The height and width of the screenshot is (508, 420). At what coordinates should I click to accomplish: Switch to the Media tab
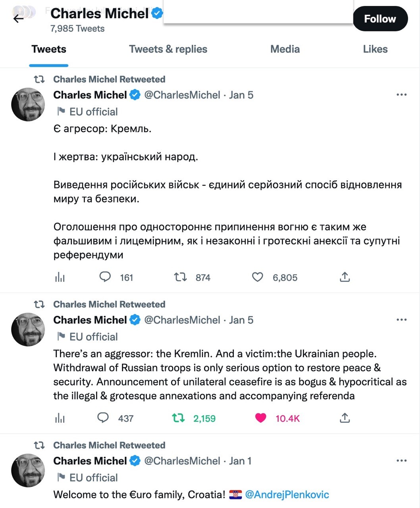pos(285,49)
